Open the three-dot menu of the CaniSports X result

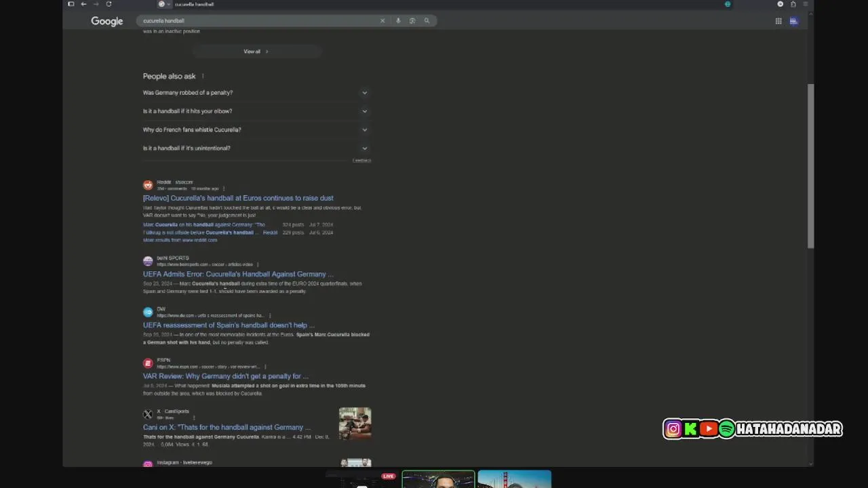tap(194, 418)
